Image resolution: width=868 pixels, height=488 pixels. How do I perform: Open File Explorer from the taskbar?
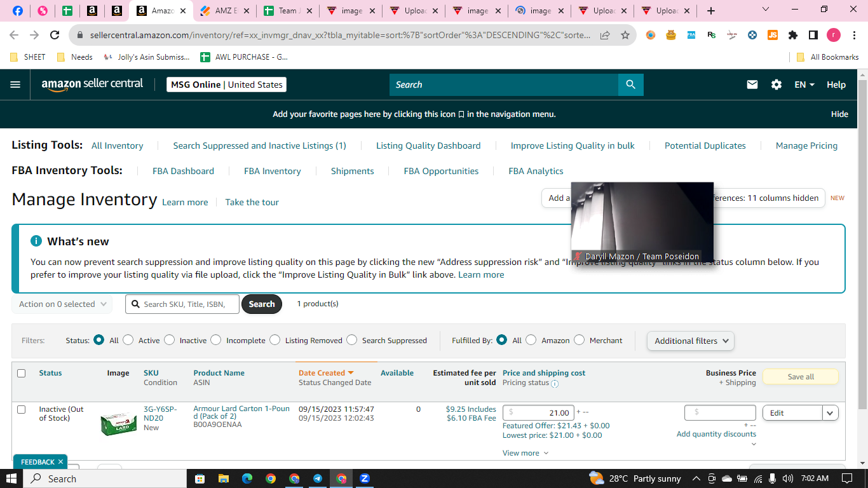coord(223,478)
